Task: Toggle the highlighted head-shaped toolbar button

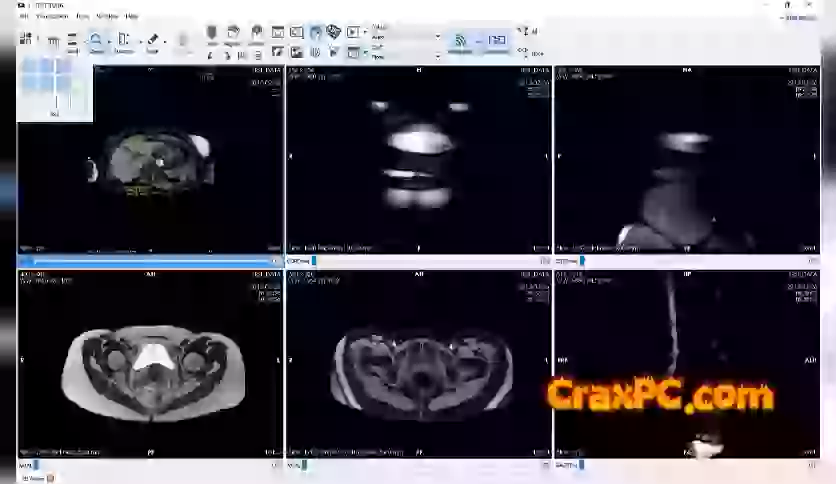Action: 315,32
